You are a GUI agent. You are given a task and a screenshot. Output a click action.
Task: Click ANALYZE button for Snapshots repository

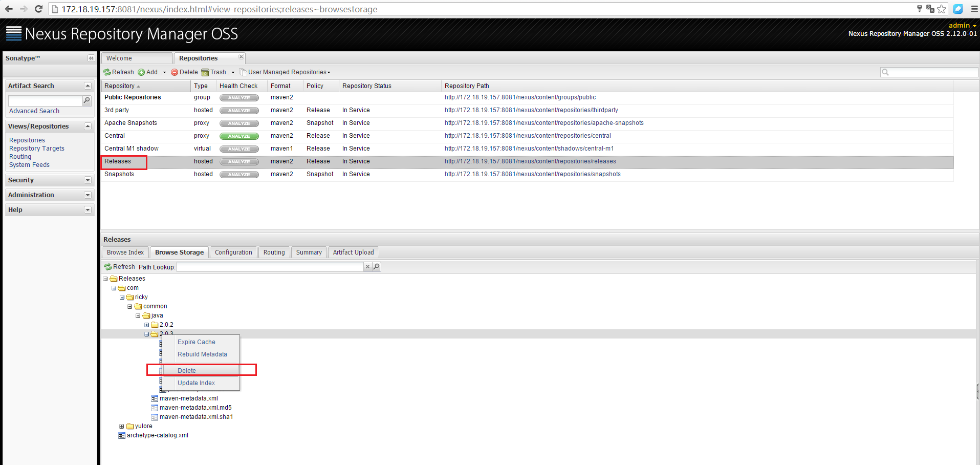239,175
